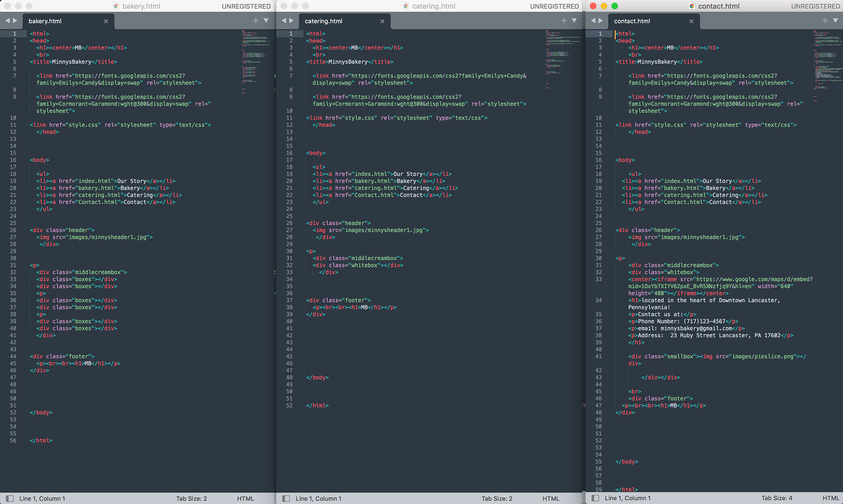The height and width of the screenshot is (504, 843).
Task: Click the 'Phone Number: (717)123-4567' line
Action: [683, 321]
